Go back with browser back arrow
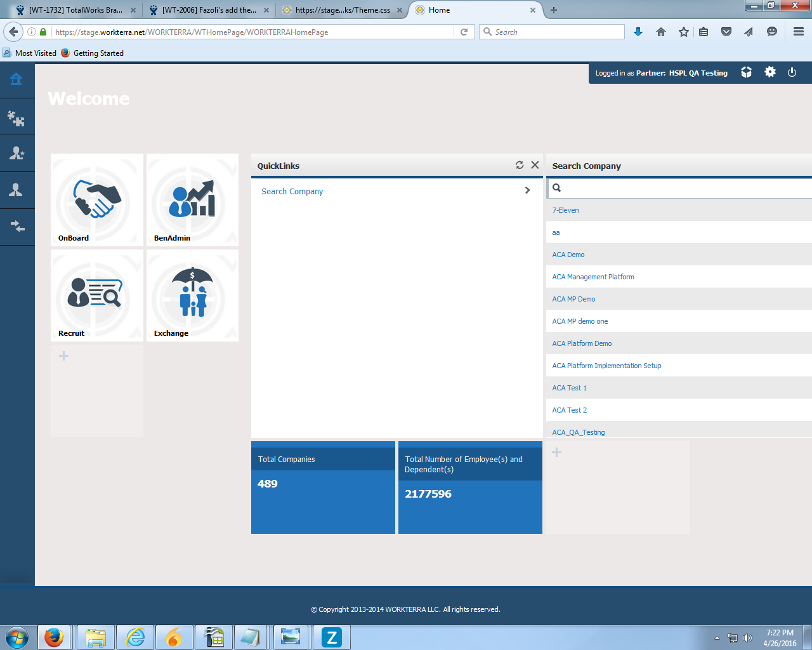Image resolution: width=812 pixels, height=650 pixels. 13,32
